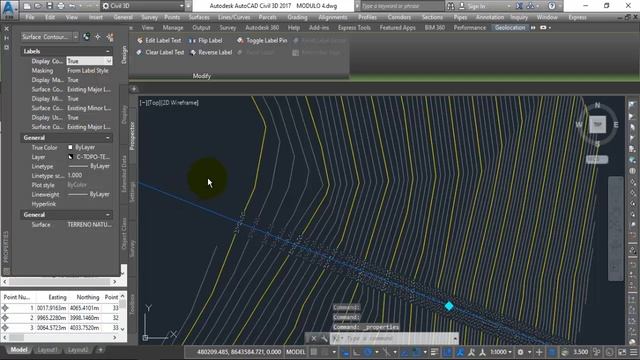This screenshot has height=360, width=640.
Task: Close the command line with X icon
Action: click(313, 338)
